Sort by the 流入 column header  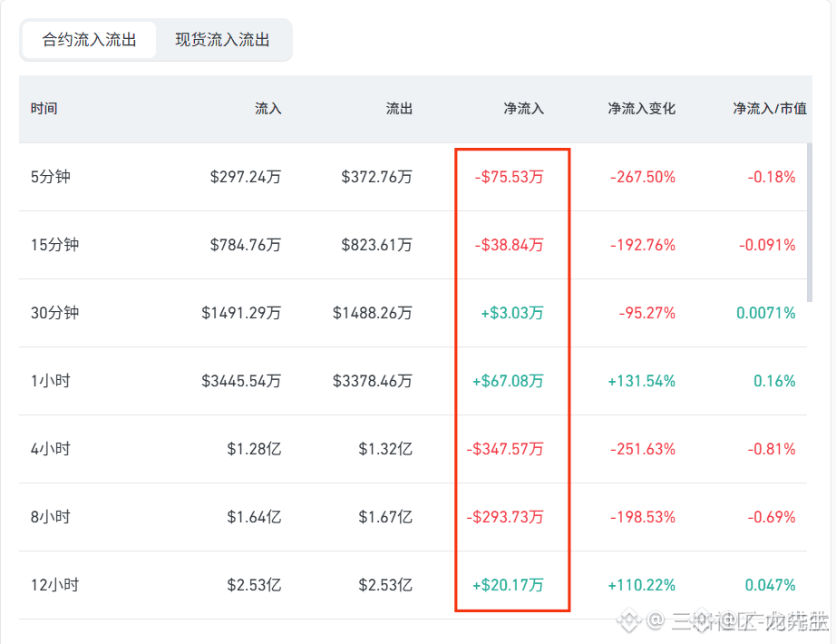[267, 108]
